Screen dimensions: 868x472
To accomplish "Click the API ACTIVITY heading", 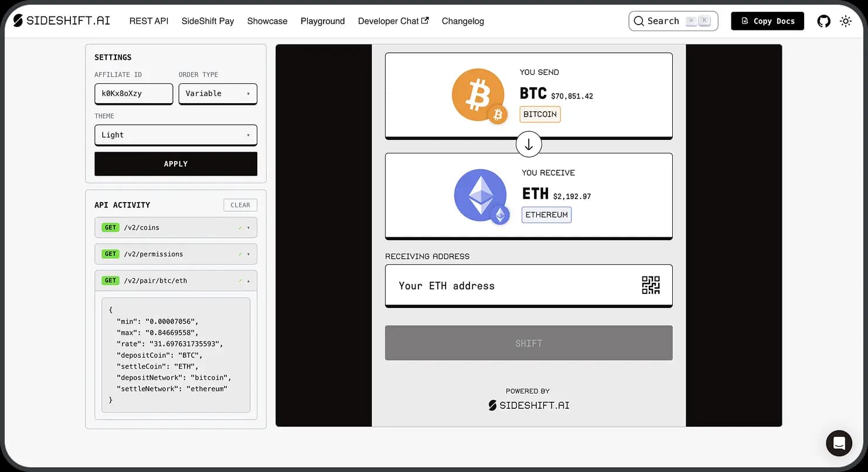I will pos(122,205).
